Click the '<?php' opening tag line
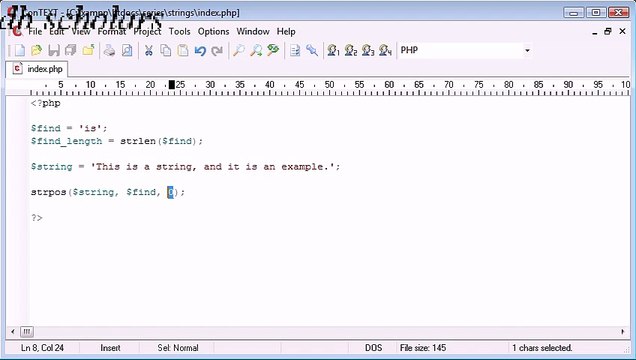This screenshot has width=636, height=360. (46, 103)
